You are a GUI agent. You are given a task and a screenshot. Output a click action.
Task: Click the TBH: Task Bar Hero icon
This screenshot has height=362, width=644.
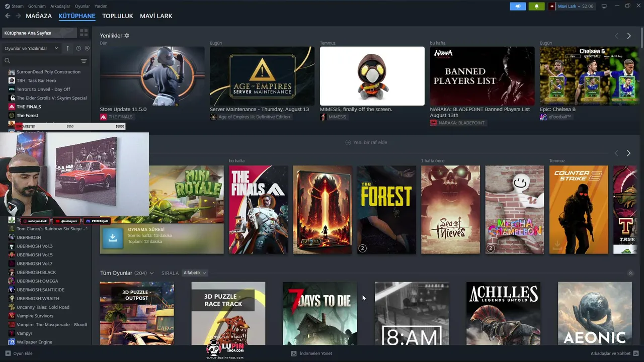pyautogui.click(x=12, y=80)
